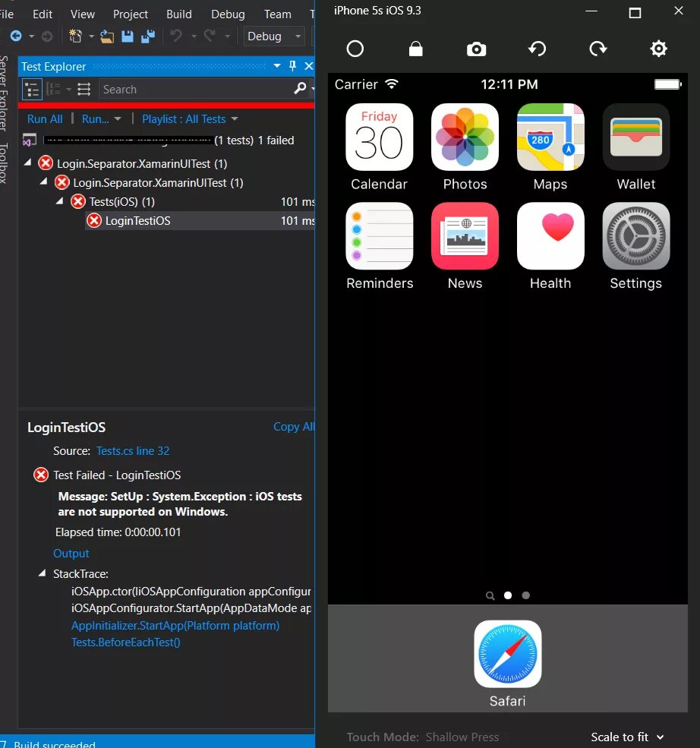Open source link Tests.cs line 32
Screen dimensions: 700x748
coord(133,451)
